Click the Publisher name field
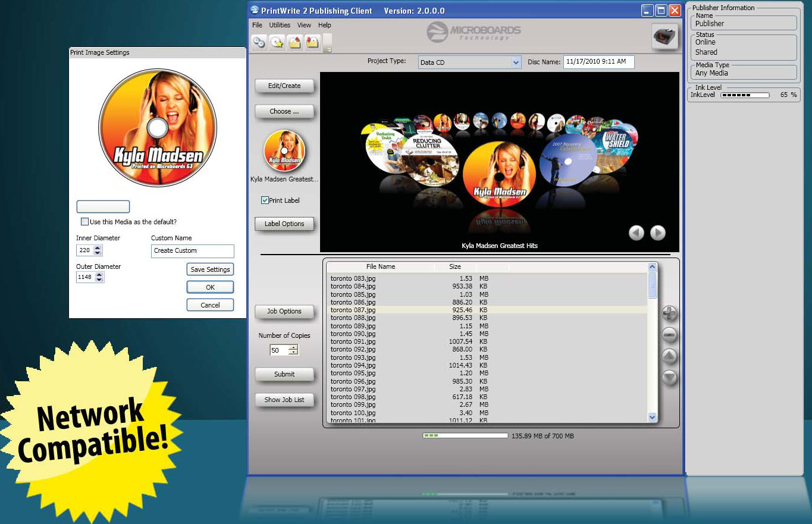The height and width of the screenshot is (524, 812). (x=744, y=23)
